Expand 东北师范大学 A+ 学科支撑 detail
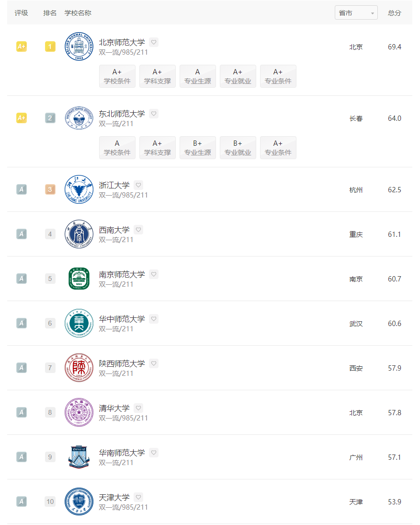Screen dimensions: 420x525 158,148
